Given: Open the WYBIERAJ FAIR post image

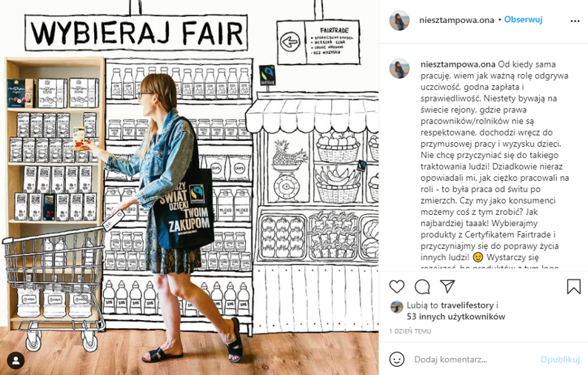Looking at the screenshot, I should point(190,187).
